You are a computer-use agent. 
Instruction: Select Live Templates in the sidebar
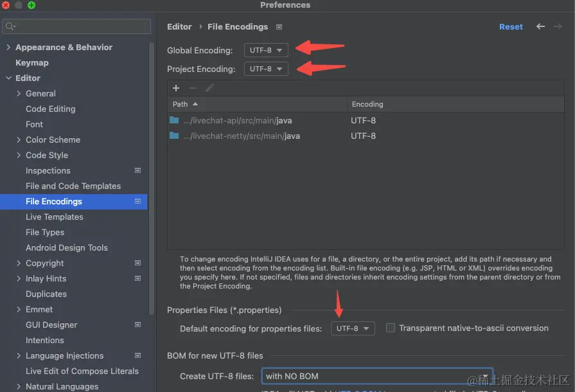coord(54,217)
